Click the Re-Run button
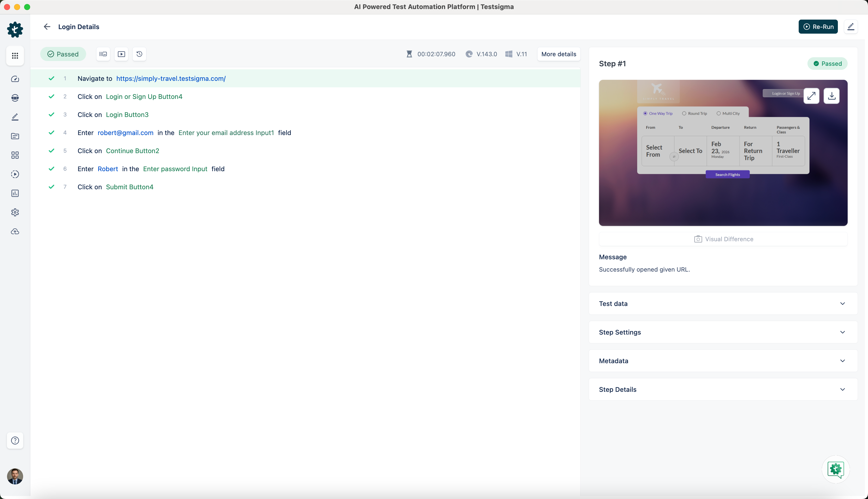This screenshot has height=499, width=868. point(818,26)
